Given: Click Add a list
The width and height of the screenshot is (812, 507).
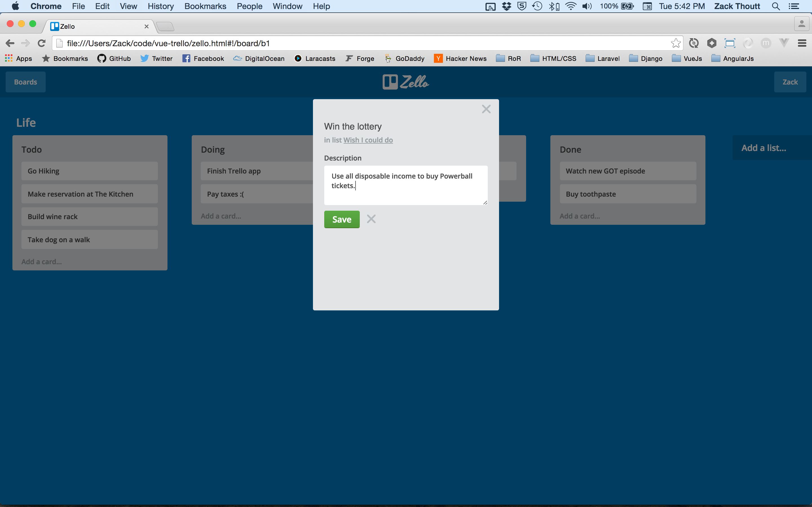Looking at the screenshot, I should [x=764, y=148].
